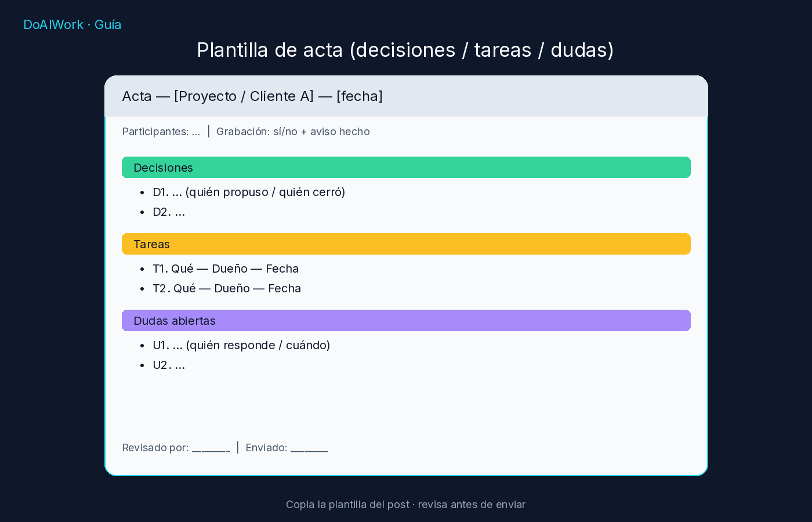Select the item 'D1. … (quién propuso / quién cerró)'
Screen dimensions: 812x522
tap(249, 192)
